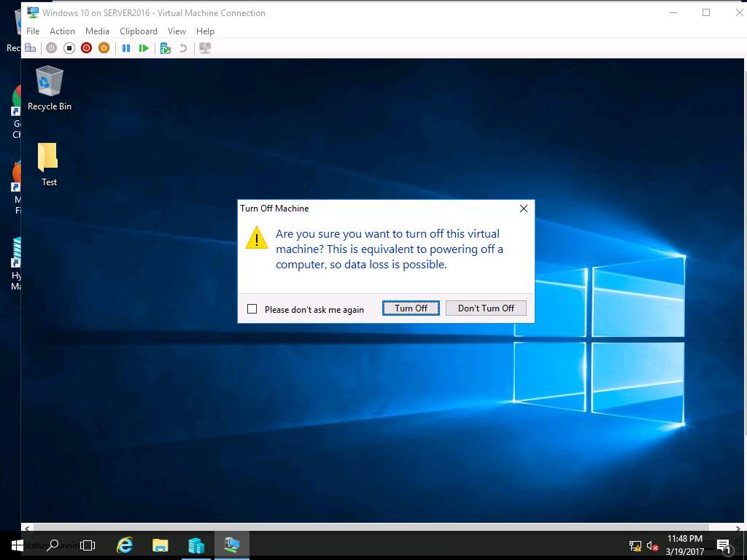This screenshot has width=747, height=560.
Task: Click the muted volume tray icon
Action: (652, 546)
